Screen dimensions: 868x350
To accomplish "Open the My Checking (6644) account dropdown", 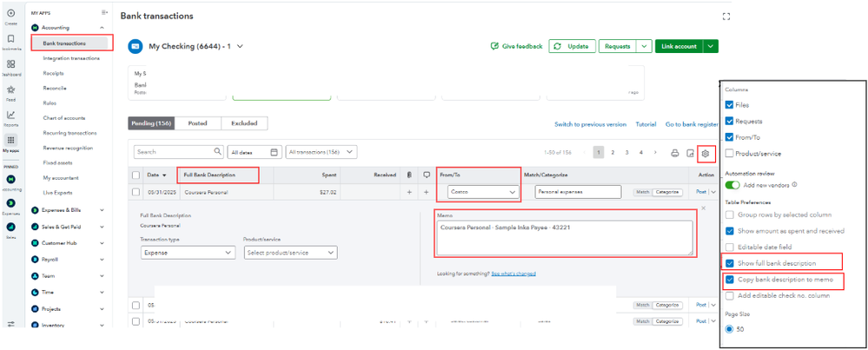I will (x=240, y=46).
